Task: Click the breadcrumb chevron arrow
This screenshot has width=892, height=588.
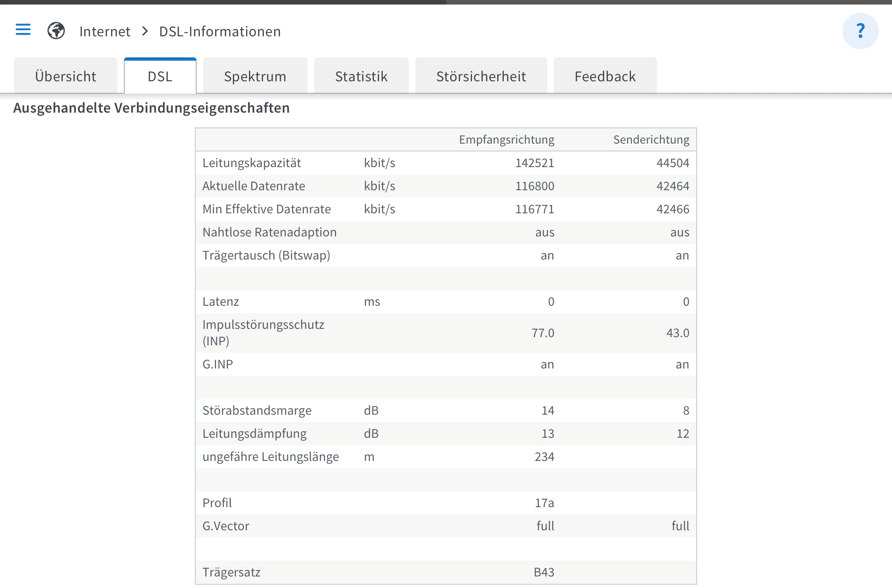Action: tap(145, 31)
